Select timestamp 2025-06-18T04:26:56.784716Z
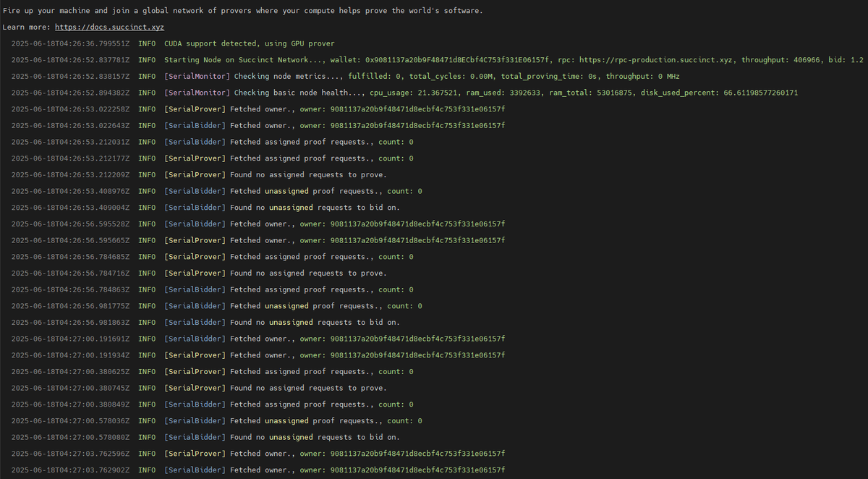The image size is (868, 479). click(70, 273)
